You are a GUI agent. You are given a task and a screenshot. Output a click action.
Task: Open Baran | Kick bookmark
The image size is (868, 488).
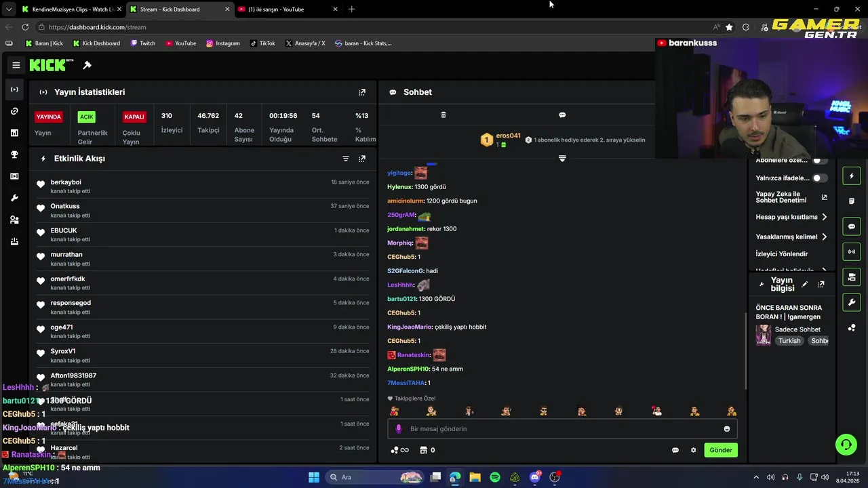(x=44, y=43)
